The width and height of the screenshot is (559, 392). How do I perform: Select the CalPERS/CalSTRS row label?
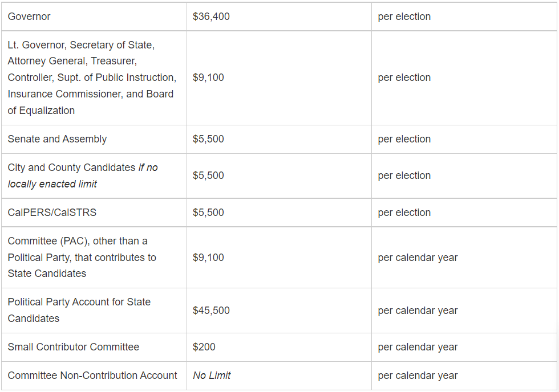[x=52, y=213]
